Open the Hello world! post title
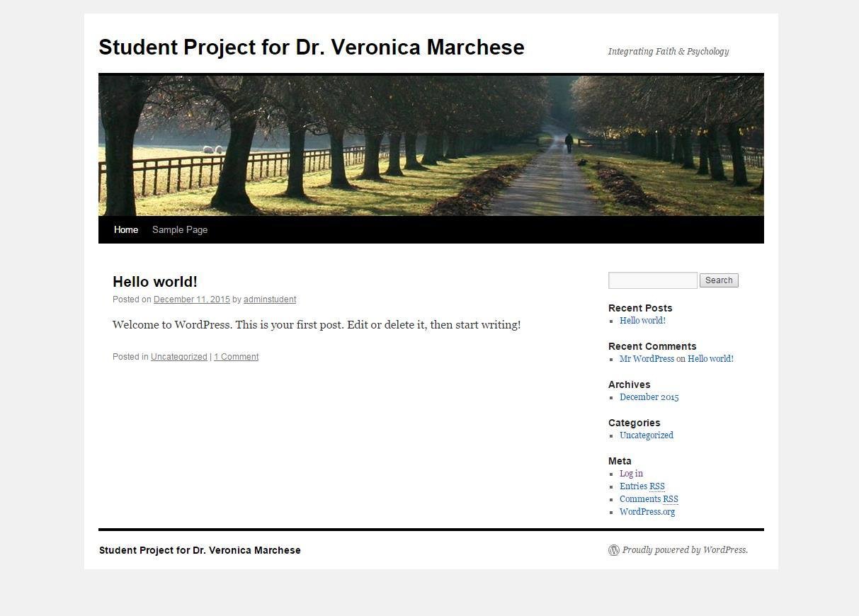 pos(155,281)
